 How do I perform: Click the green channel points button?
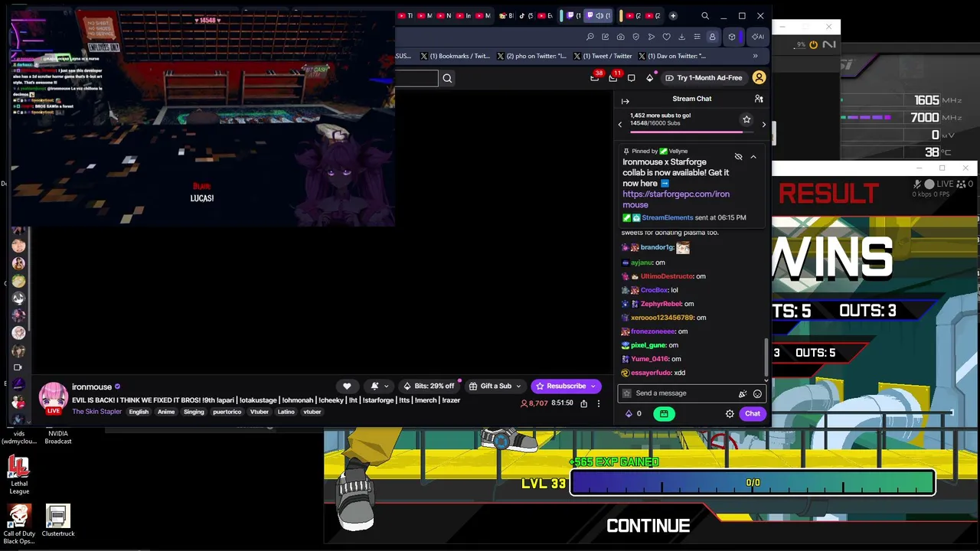664,414
